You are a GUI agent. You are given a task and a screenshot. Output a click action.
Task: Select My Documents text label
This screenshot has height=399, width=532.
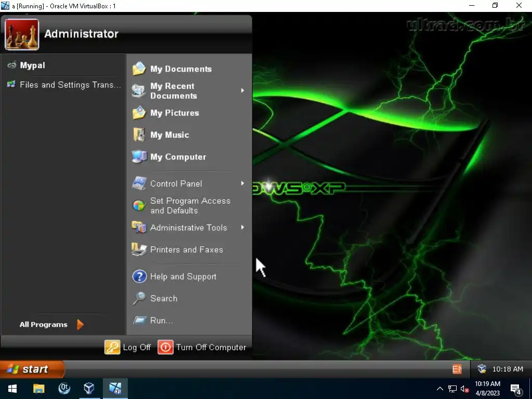pos(181,69)
